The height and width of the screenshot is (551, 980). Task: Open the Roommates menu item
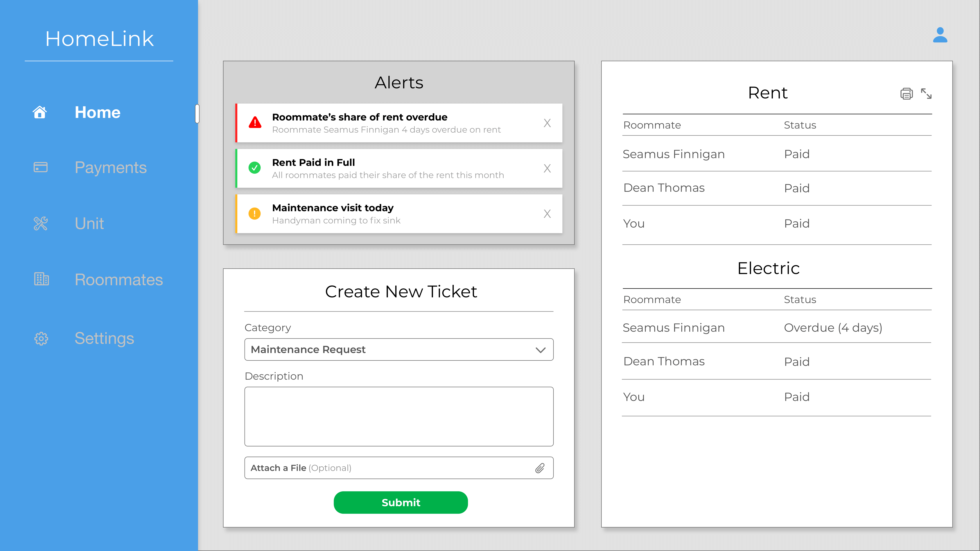(119, 280)
